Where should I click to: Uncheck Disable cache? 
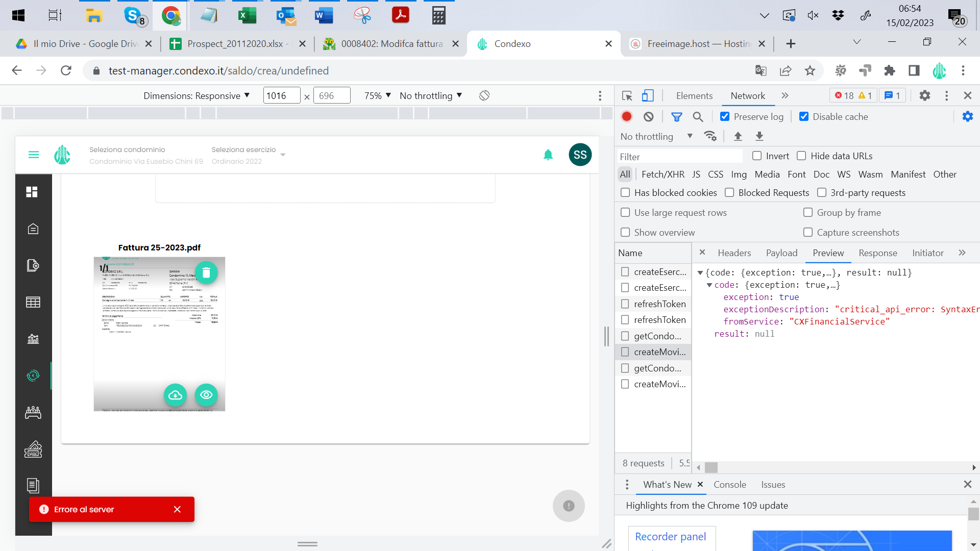click(x=804, y=117)
